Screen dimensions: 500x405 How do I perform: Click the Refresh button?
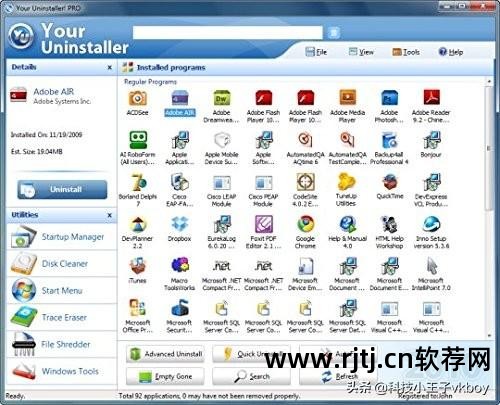[x=338, y=376]
